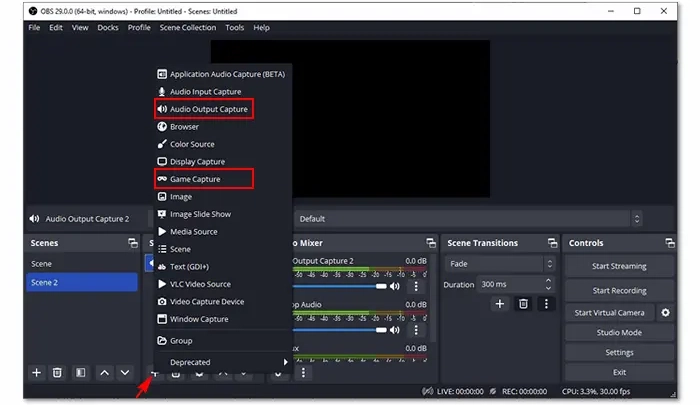Move scene up with arrow icon
Viewport: 700px width, 405px height.
pos(104,372)
